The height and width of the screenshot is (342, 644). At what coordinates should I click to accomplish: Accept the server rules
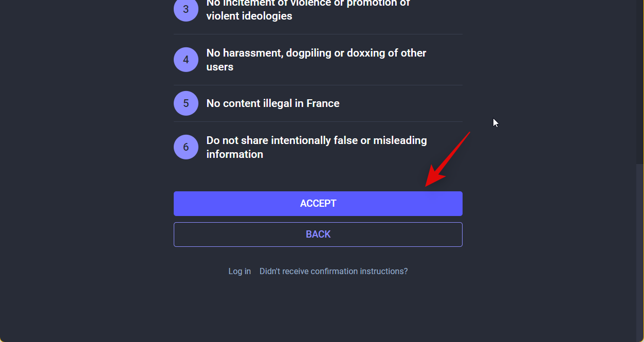click(318, 204)
